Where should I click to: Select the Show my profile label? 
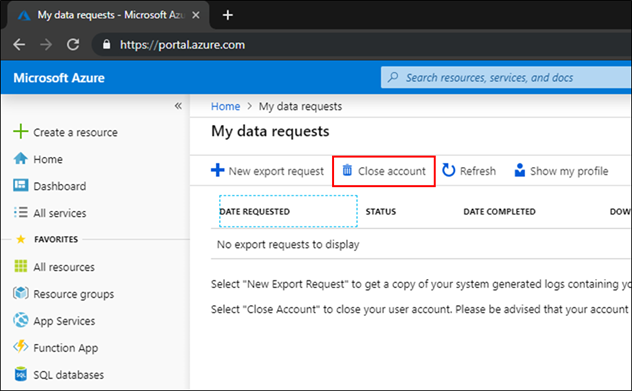point(569,171)
